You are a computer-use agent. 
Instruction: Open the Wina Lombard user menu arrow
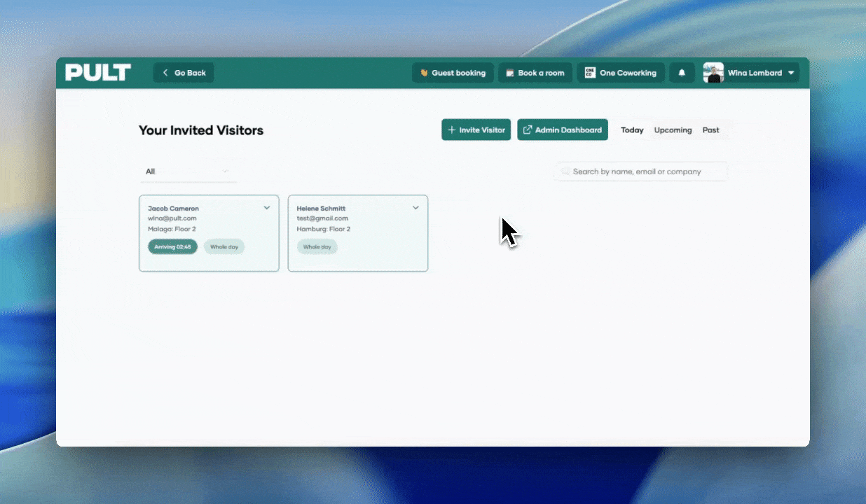point(791,73)
